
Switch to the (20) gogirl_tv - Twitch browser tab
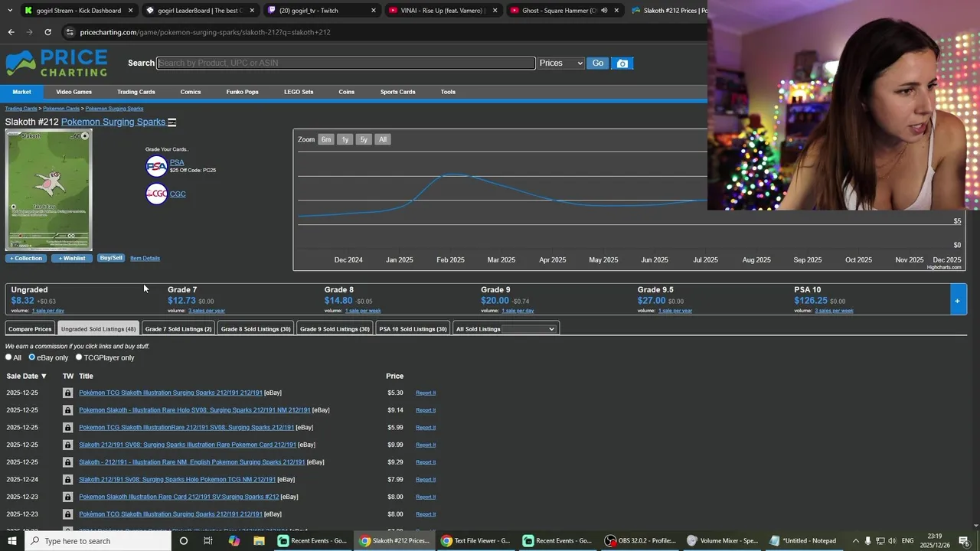(x=321, y=11)
